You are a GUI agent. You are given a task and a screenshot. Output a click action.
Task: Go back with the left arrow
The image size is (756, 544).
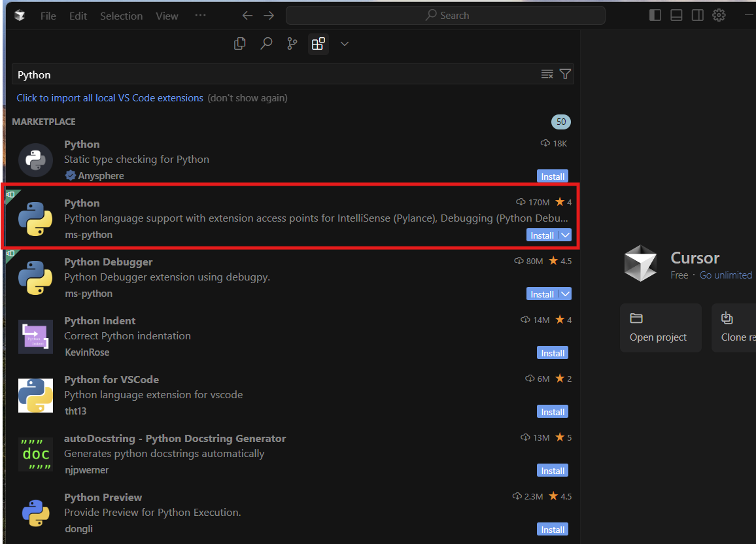[247, 16]
